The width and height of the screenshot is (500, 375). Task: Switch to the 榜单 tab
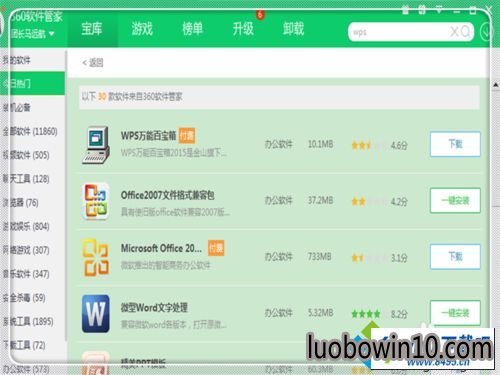(x=192, y=29)
